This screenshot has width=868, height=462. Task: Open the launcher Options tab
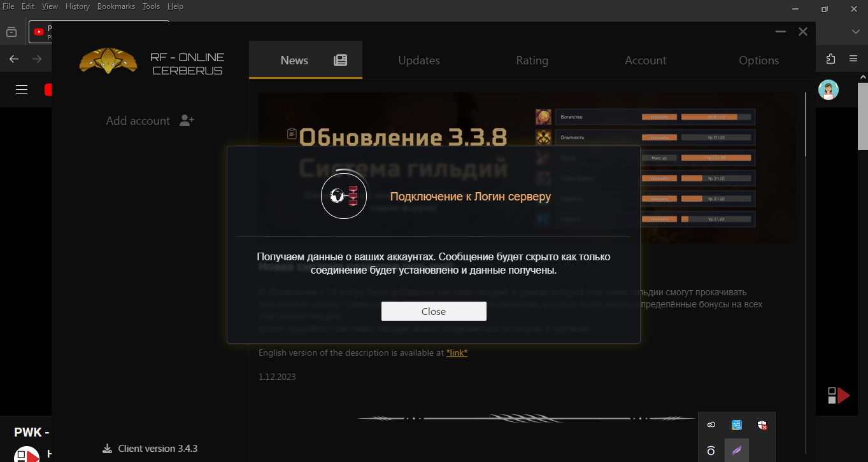(x=758, y=60)
